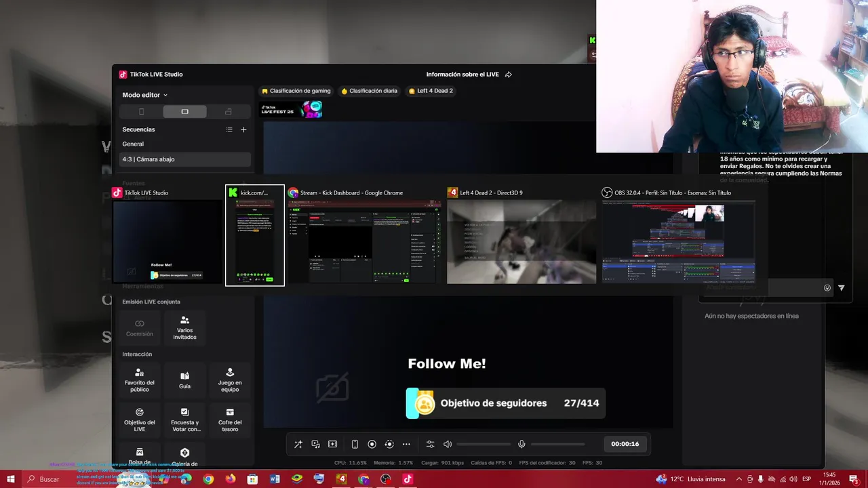Open the notification center icon

854,479
